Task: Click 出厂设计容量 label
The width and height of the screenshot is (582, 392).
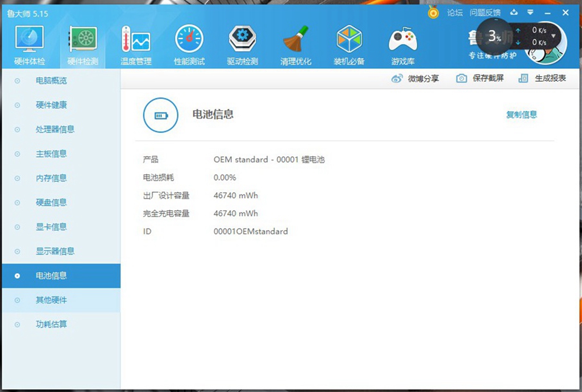Action: pos(167,195)
